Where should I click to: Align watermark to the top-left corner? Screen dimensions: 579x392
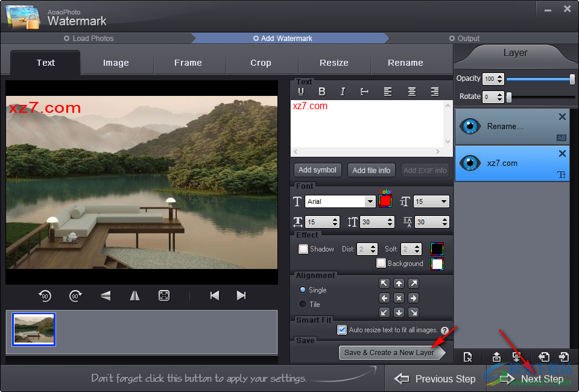click(x=384, y=283)
